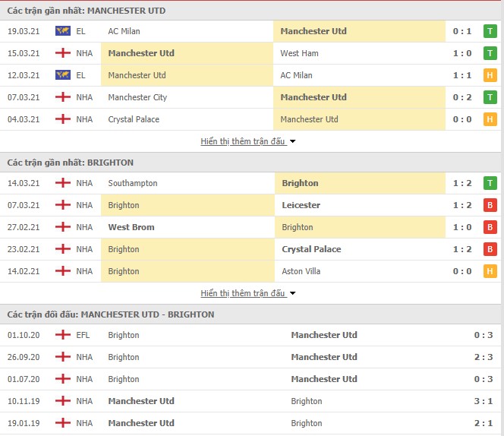Click red B badge for Brighton vs Leicester
The image size is (504, 436).
(490, 205)
